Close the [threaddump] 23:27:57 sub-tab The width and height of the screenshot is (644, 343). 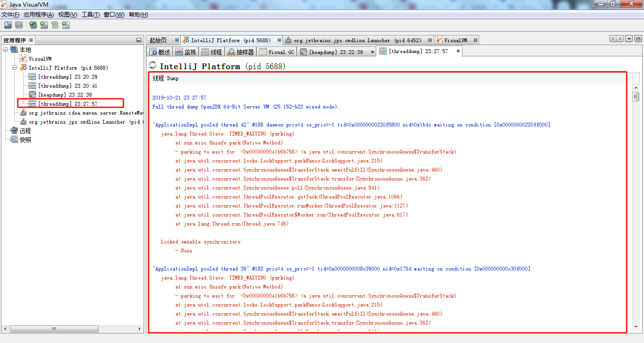(458, 51)
